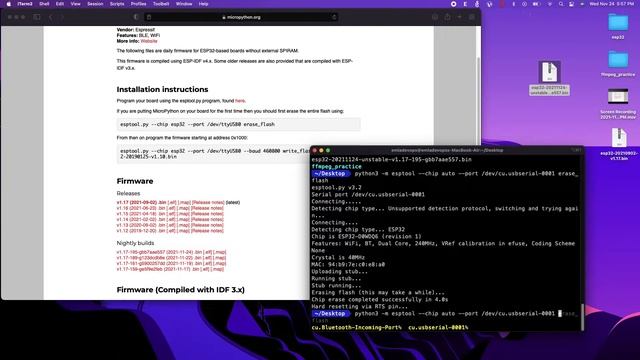Screen dimensions: 640x360
Task: Open the View menu
Action: (76, 4)
